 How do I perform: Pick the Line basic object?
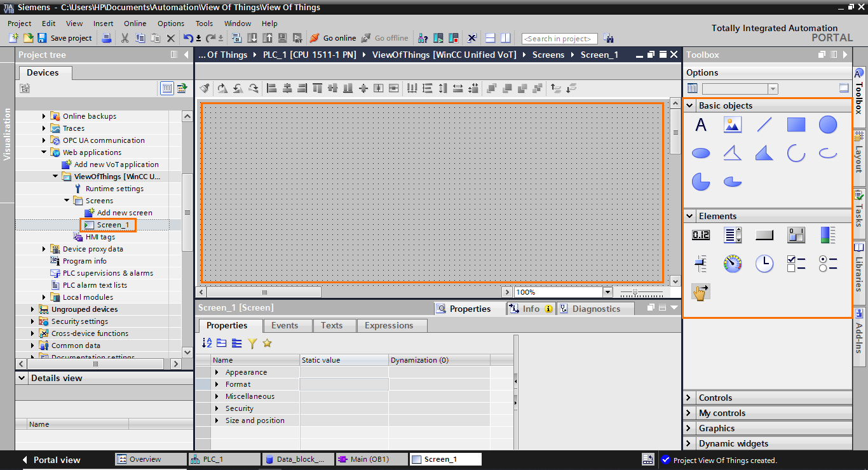(764, 125)
